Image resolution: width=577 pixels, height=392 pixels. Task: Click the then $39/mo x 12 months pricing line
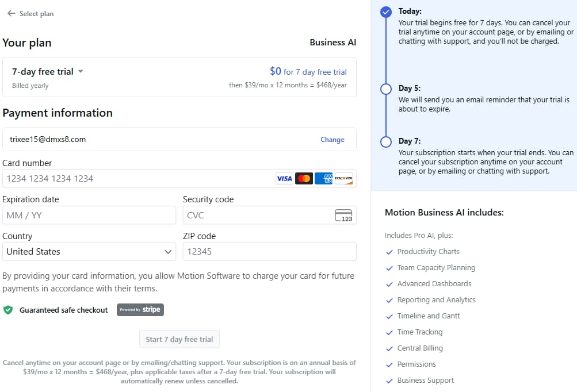pos(288,85)
